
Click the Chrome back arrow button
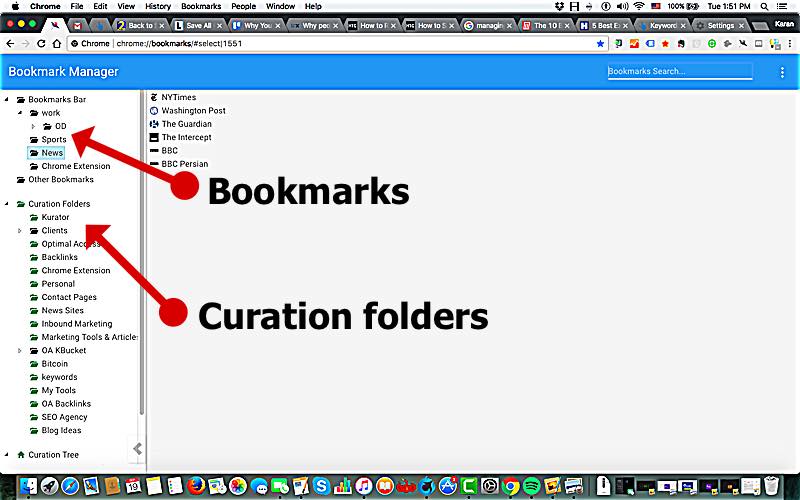click(x=10, y=44)
